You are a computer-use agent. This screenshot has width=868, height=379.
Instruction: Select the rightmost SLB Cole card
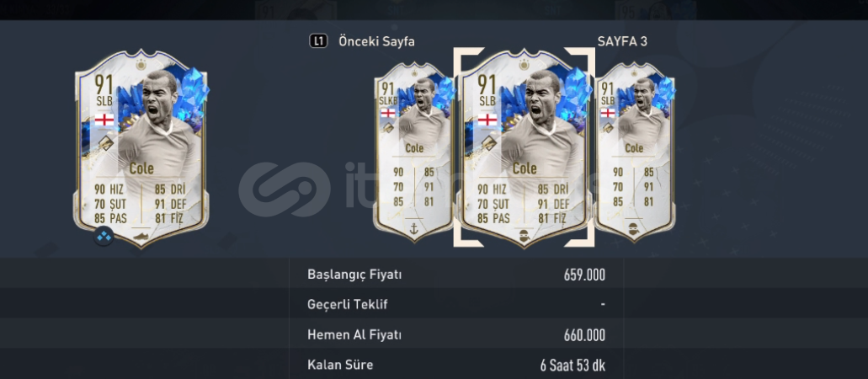point(635,152)
